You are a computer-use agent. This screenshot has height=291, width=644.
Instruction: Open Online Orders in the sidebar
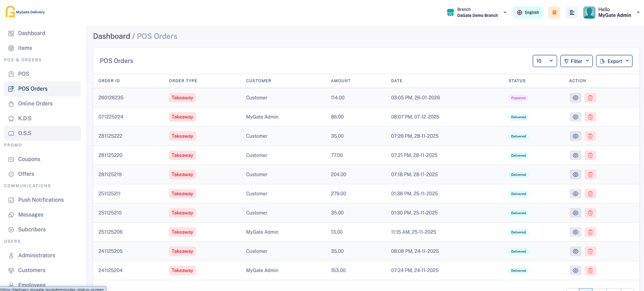coord(35,104)
